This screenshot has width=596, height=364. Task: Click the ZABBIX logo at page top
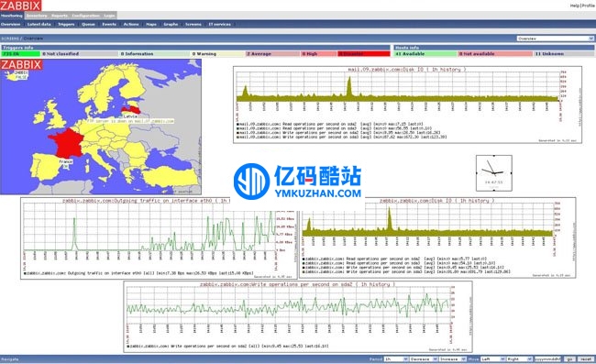click(21, 6)
